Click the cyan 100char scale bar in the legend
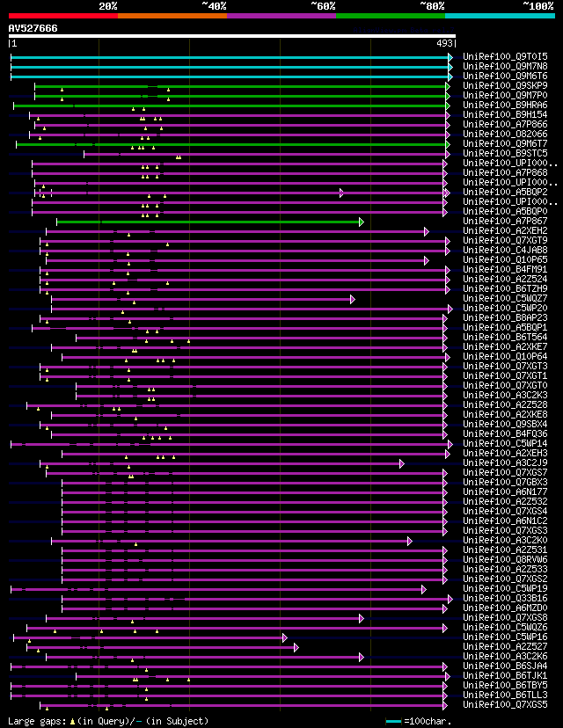563x728 pixels. click(393, 722)
